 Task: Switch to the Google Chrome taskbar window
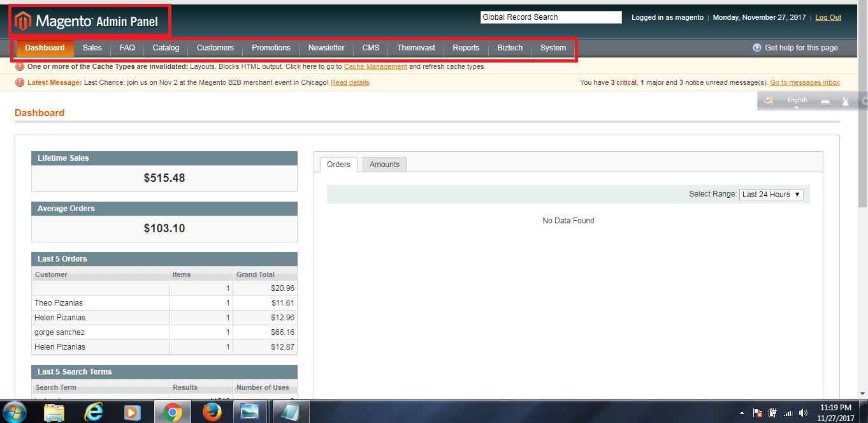click(x=172, y=412)
